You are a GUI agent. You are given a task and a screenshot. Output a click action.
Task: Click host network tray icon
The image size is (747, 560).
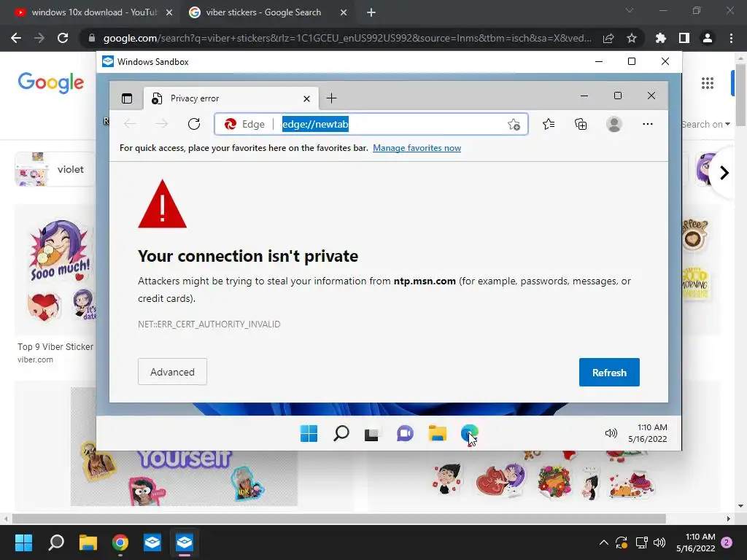pyautogui.click(x=642, y=542)
